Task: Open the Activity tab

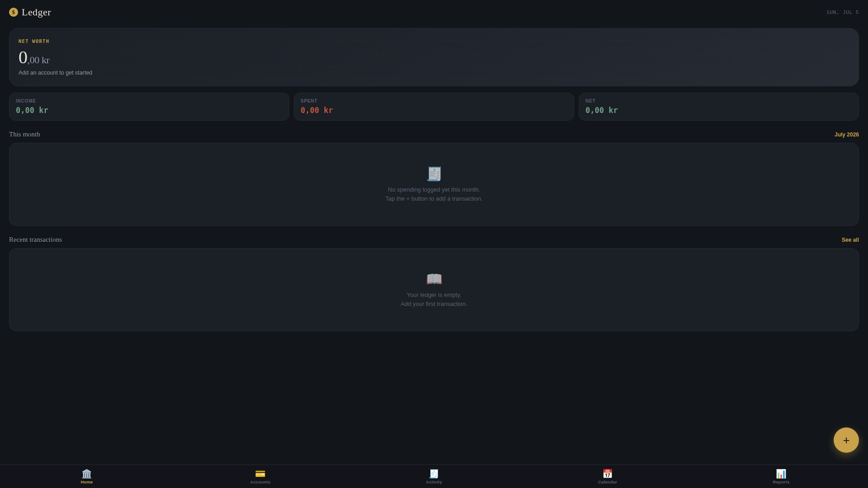Action: pyautogui.click(x=434, y=477)
